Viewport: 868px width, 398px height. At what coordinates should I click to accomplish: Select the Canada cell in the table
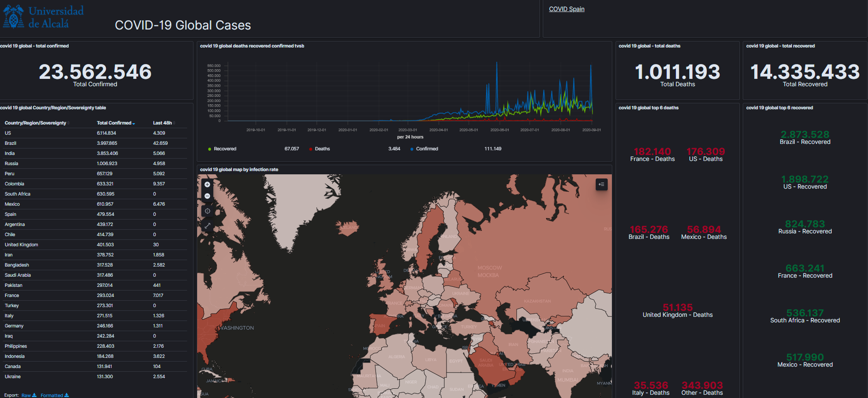tap(12, 367)
